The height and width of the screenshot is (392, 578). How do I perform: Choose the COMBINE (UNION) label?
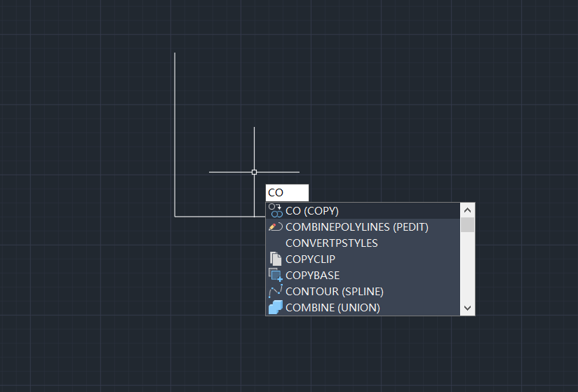tap(332, 307)
